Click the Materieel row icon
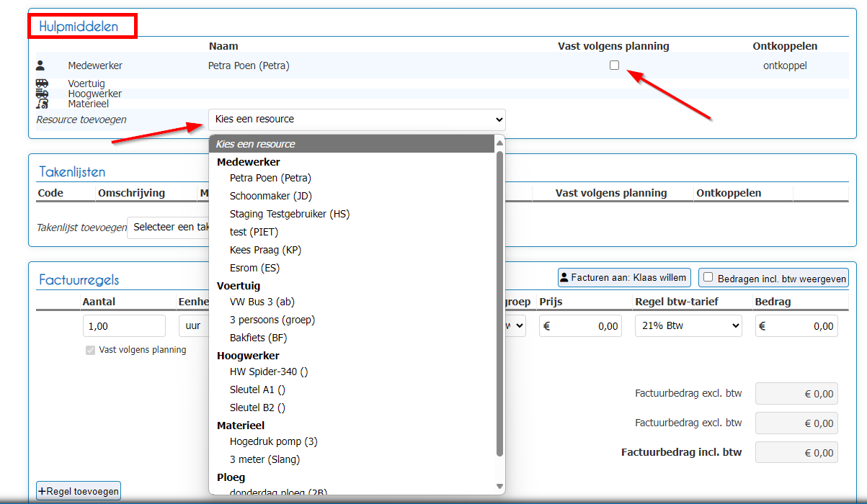867x504 pixels. click(42, 104)
